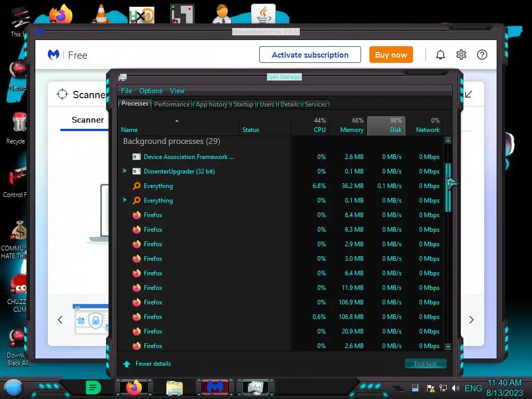The image size is (532, 399).
Task: Click the ENG language indicator in tray
Action: pos(473,388)
